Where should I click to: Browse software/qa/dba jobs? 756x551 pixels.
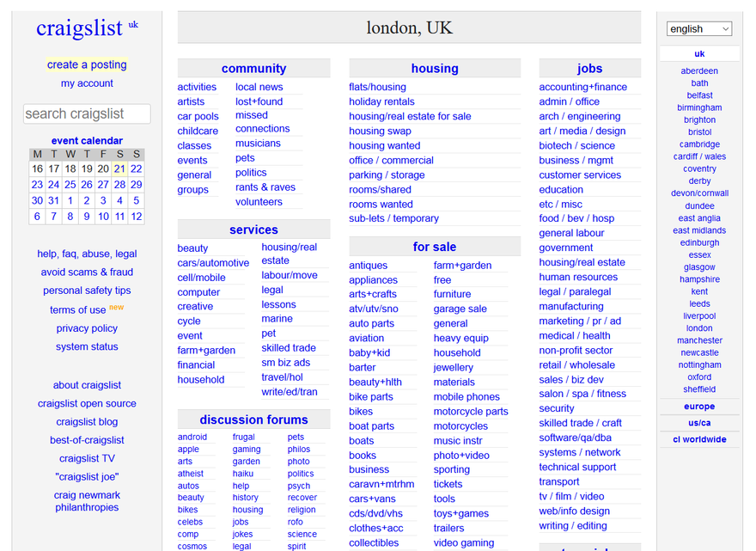pyautogui.click(x=576, y=438)
